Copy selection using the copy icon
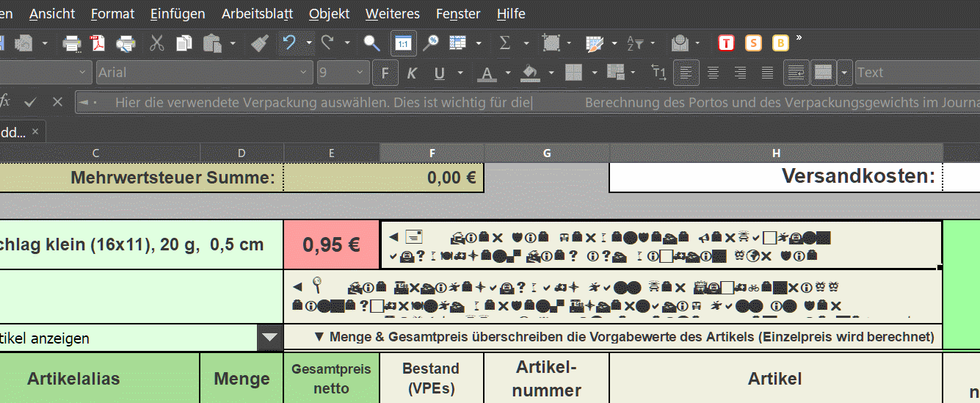 (x=184, y=43)
